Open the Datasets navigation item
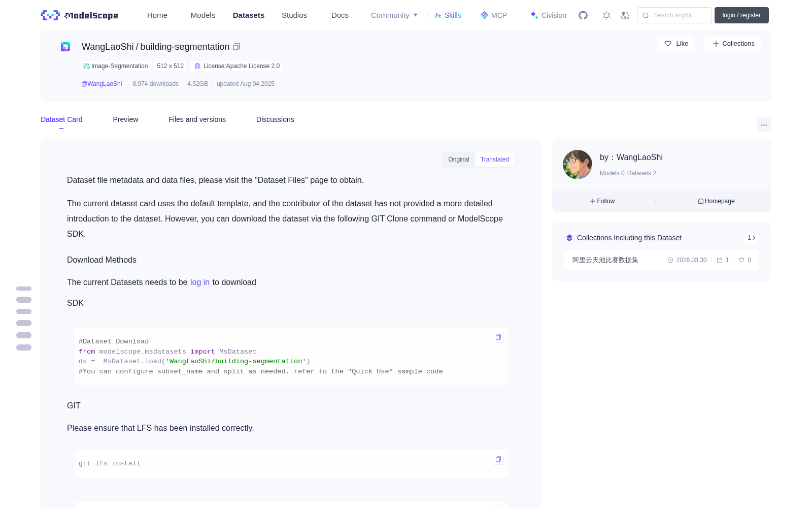This screenshot has height=508, width=812. (249, 15)
